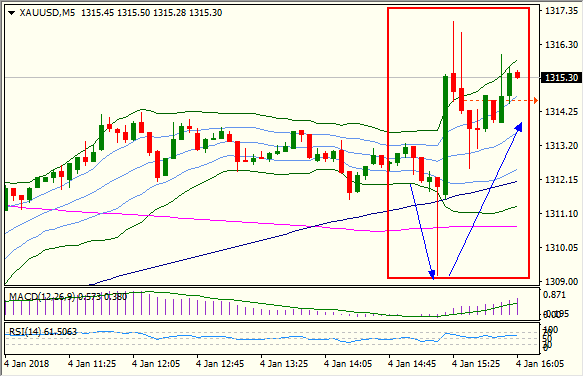Click the 4 Jan 13:25 time label
This screenshot has width=584, height=377.
coord(284,364)
